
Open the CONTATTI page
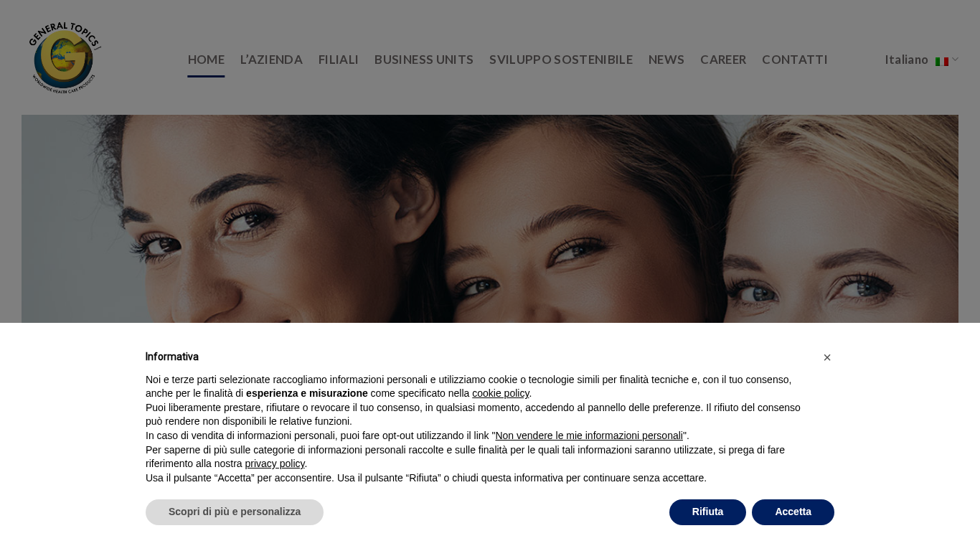click(x=795, y=60)
